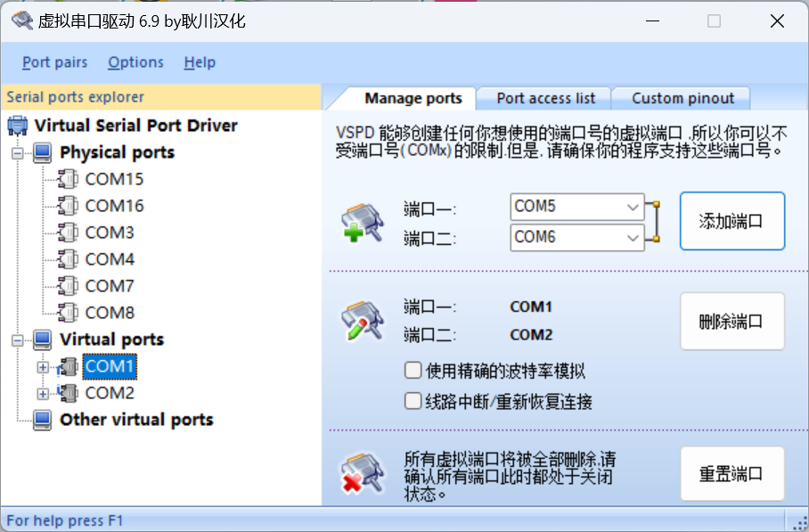Click the 添加端口 button
This screenshot has width=809, height=532.
(732, 221)
